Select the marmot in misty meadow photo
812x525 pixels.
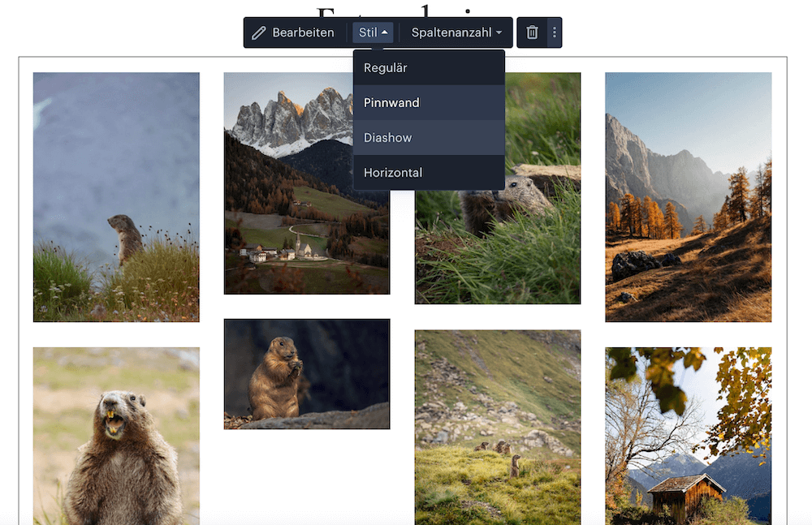tap(116, 197)
